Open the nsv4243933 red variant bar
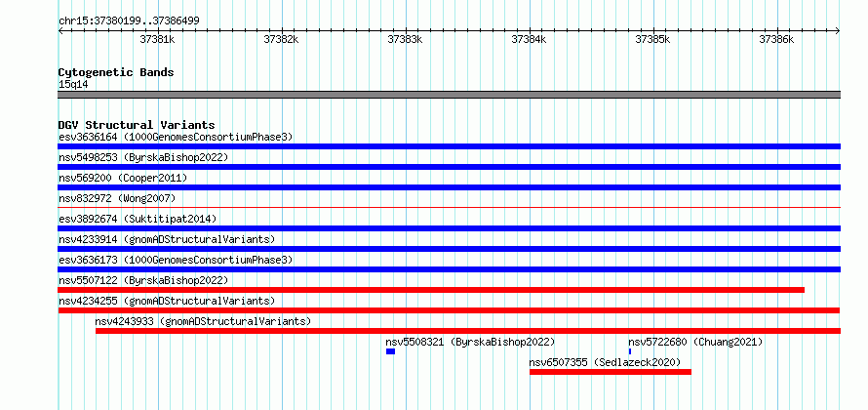Screen dimensions: 868x410 pos(468,331)
